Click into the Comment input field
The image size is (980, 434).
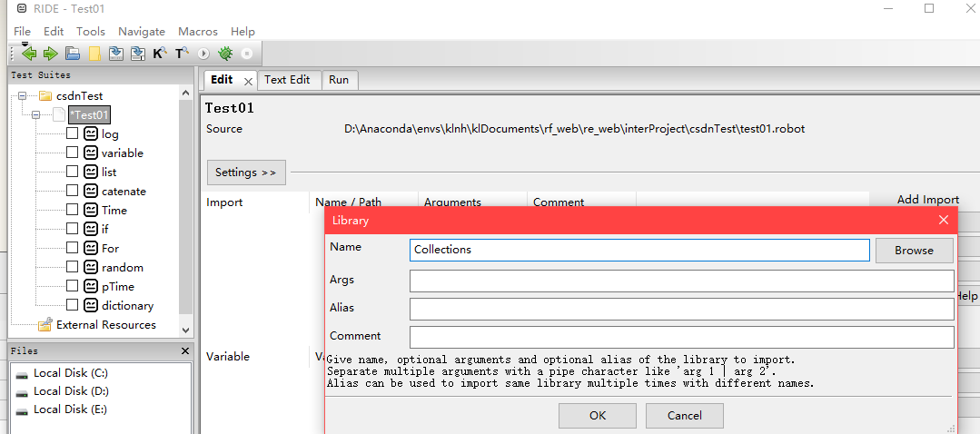[x=682, y=337]
